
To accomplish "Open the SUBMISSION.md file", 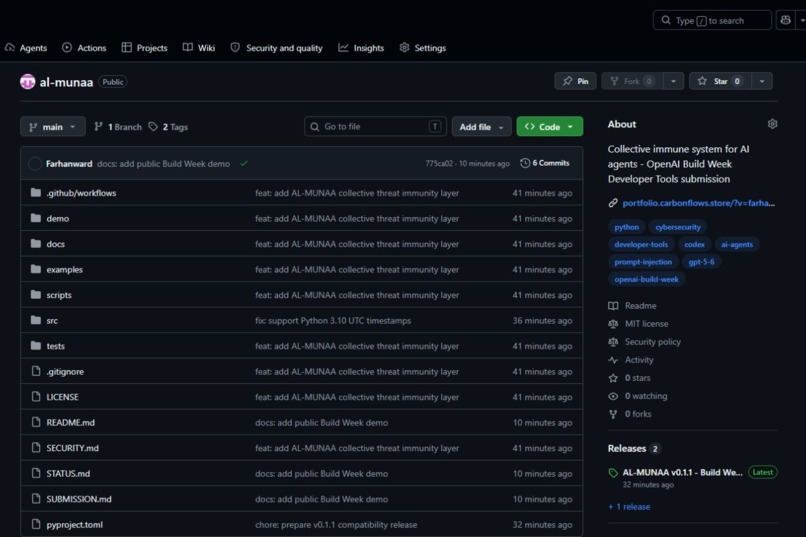I will click(79, 499).
